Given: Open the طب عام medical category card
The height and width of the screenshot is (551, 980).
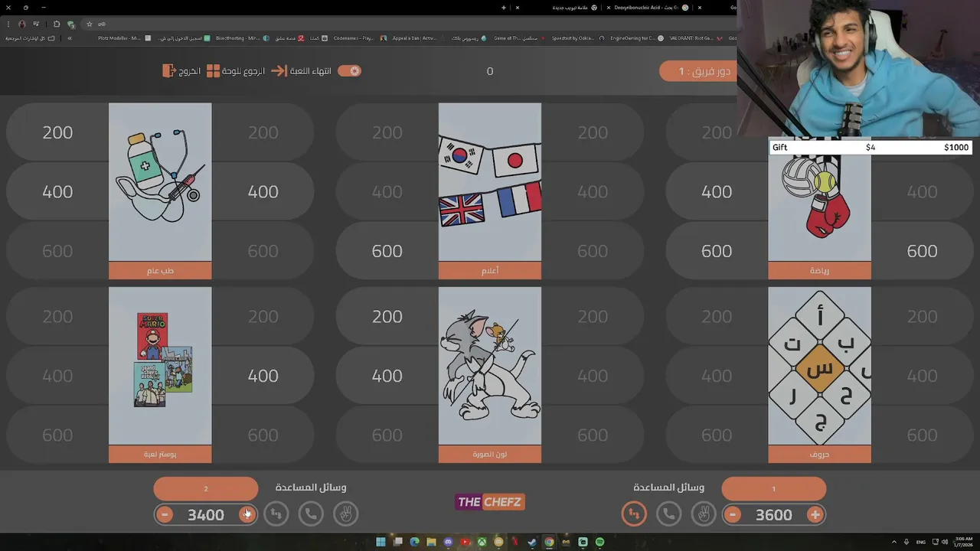Looking at the screenshot, I should tap(160, 191).
